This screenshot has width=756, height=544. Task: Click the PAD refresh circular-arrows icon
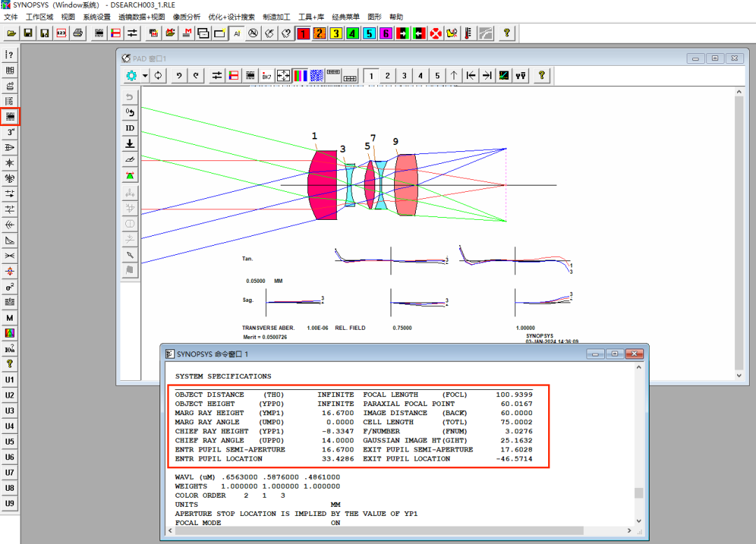(x=158, y=76)
